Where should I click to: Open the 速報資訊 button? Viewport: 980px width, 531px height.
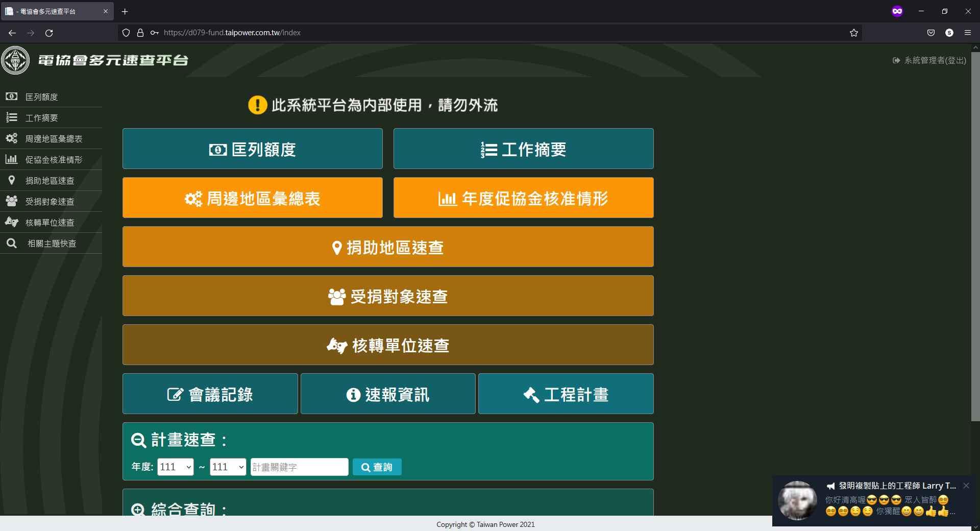(x=388, y=394)
